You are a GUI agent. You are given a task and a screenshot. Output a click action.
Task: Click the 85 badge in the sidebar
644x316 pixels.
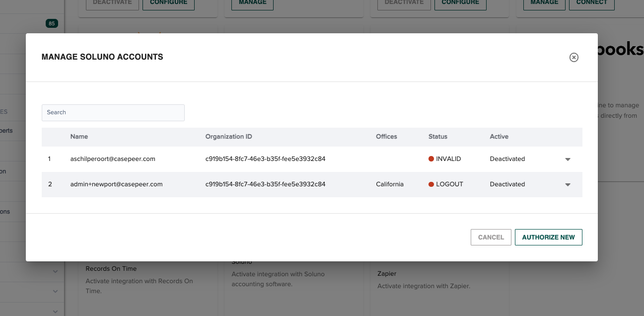click(x=52, y=23)
